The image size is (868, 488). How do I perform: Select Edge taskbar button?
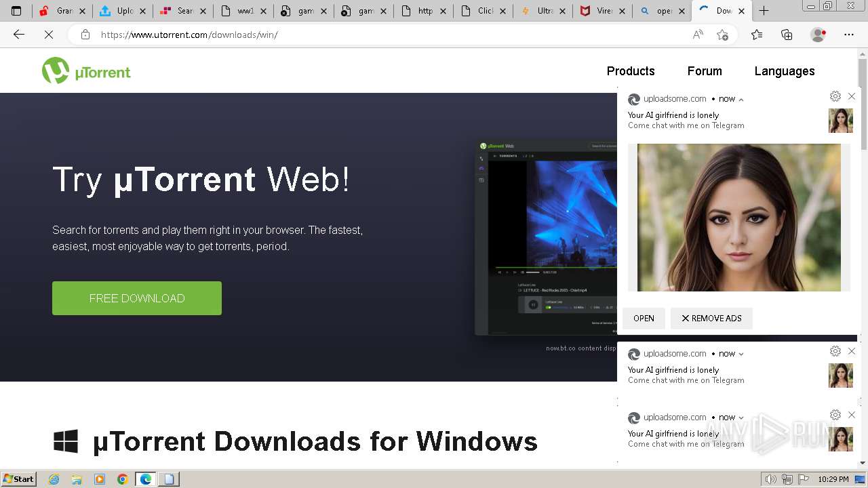[x=145, y=479]
